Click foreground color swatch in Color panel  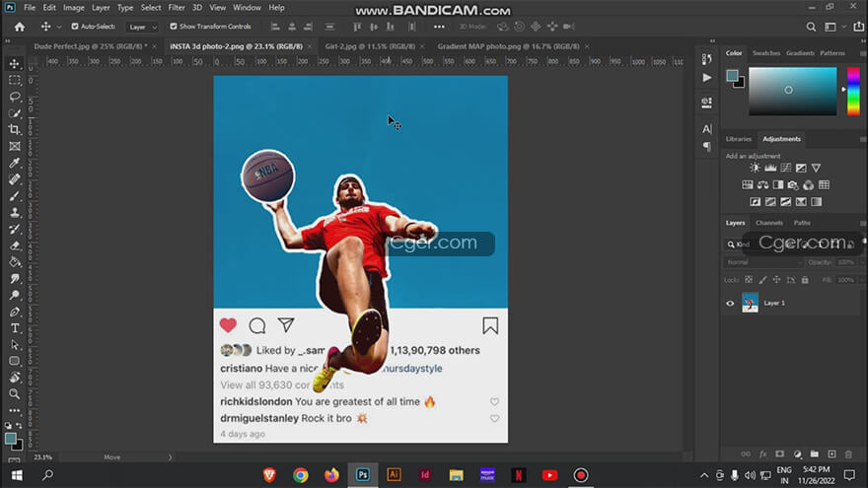[x=732, y=75]
